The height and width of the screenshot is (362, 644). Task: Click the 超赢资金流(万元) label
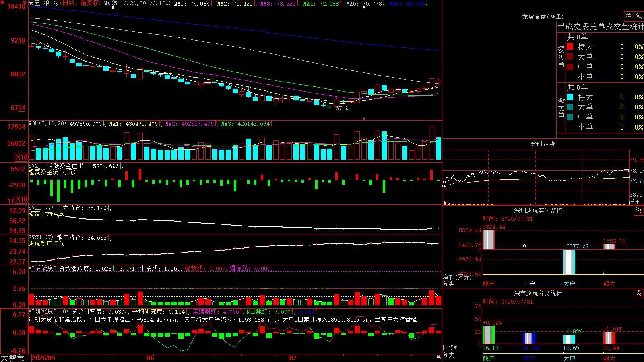(x=52, y=172)
